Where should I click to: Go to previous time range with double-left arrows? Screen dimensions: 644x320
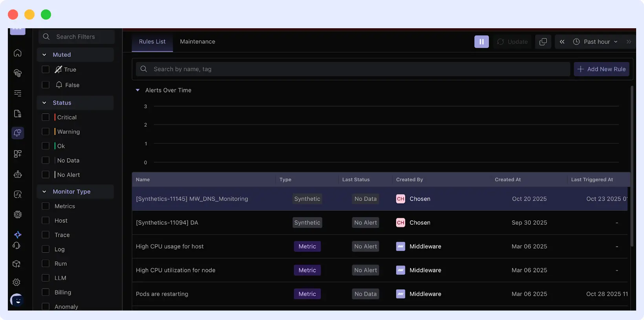(562, 42)
